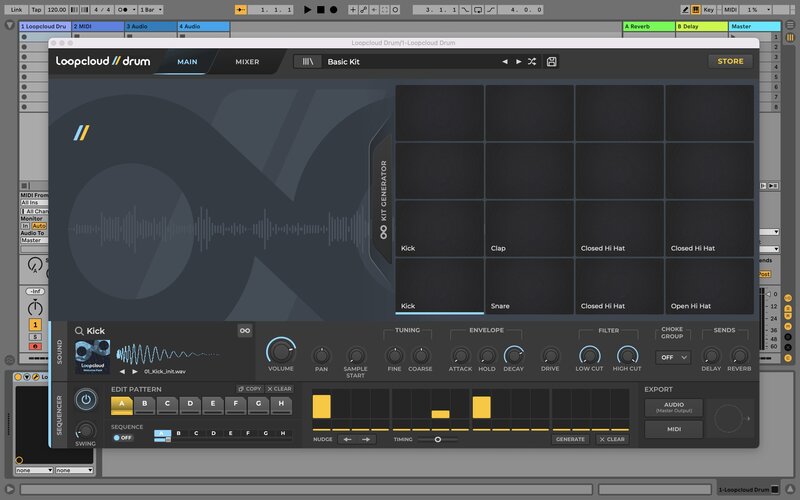The width and height of the screenshot is (800, 500).
Task: Toggle the Sequence OFF switch
Action: [122, 438]
